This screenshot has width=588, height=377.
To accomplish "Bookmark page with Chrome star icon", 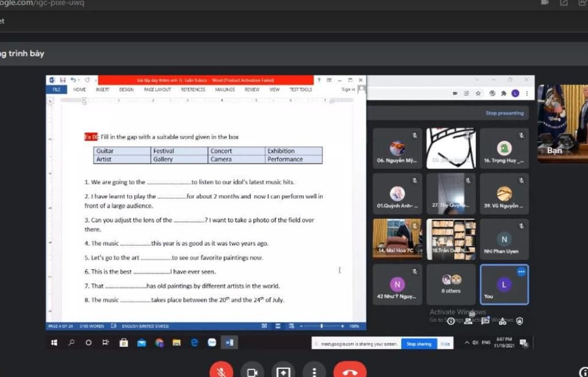I will [478, 94].
